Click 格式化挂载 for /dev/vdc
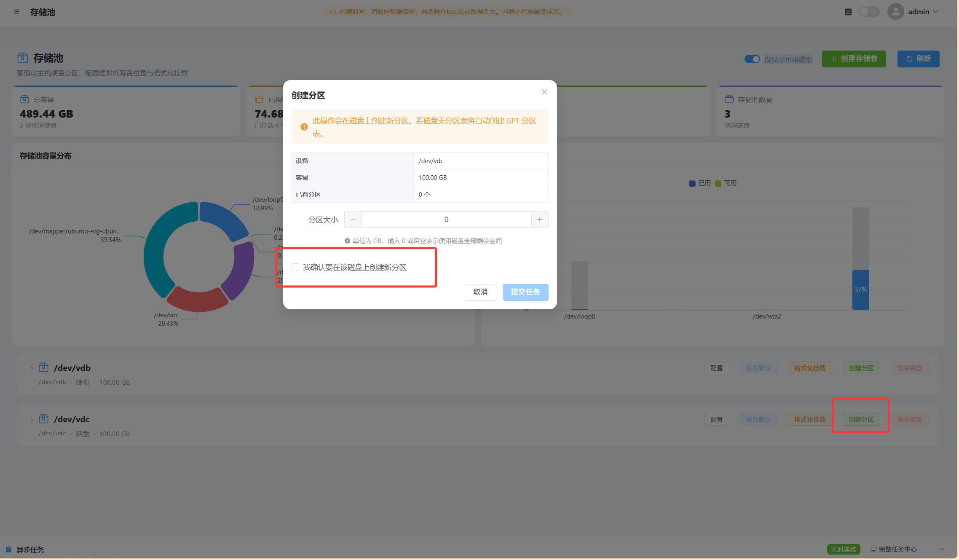 (810, 420)
